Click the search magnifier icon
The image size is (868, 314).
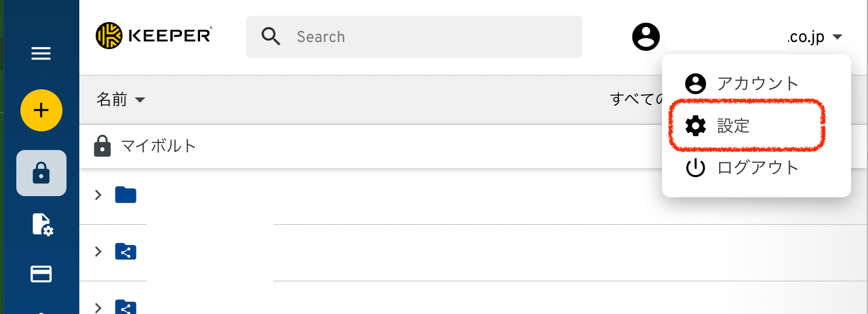pos(271,37)
